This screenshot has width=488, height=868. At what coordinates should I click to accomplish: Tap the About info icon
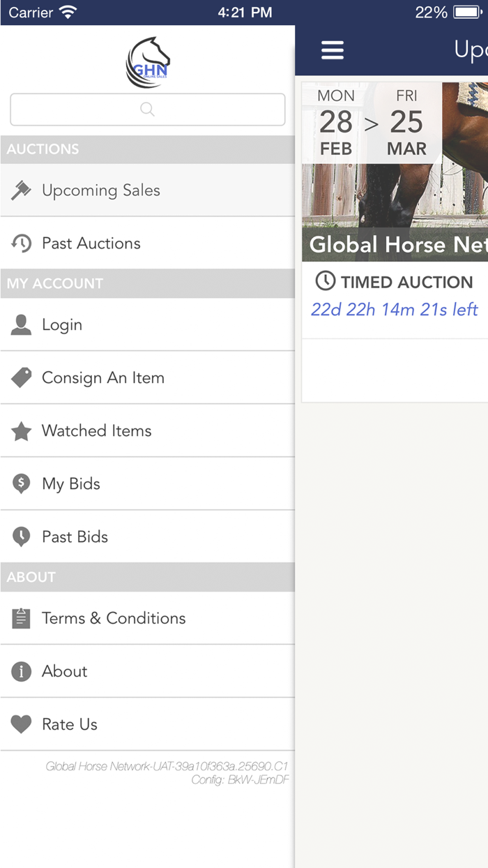point(21,671)
